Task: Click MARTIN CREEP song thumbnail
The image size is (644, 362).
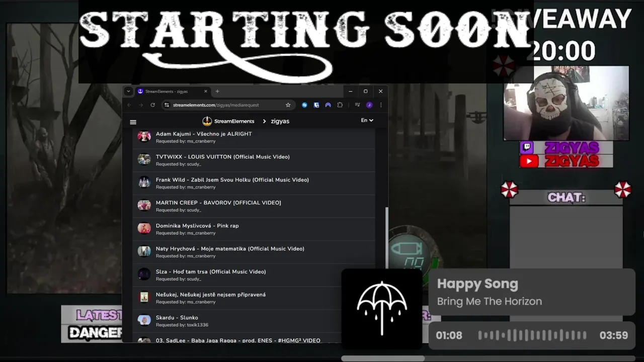Action: (144, 205)
